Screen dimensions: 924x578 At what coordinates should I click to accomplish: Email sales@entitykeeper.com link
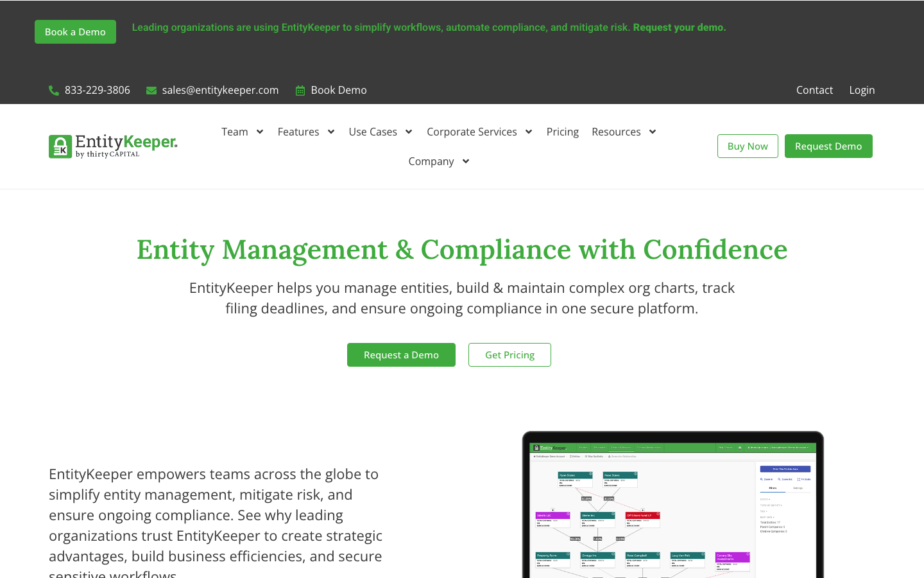[x=220, y=90]
